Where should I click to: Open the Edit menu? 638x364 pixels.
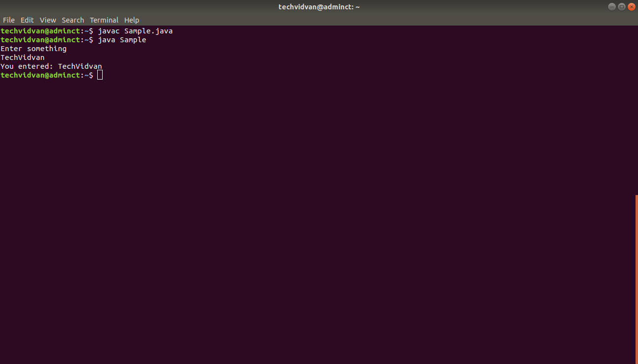point(27,20)
